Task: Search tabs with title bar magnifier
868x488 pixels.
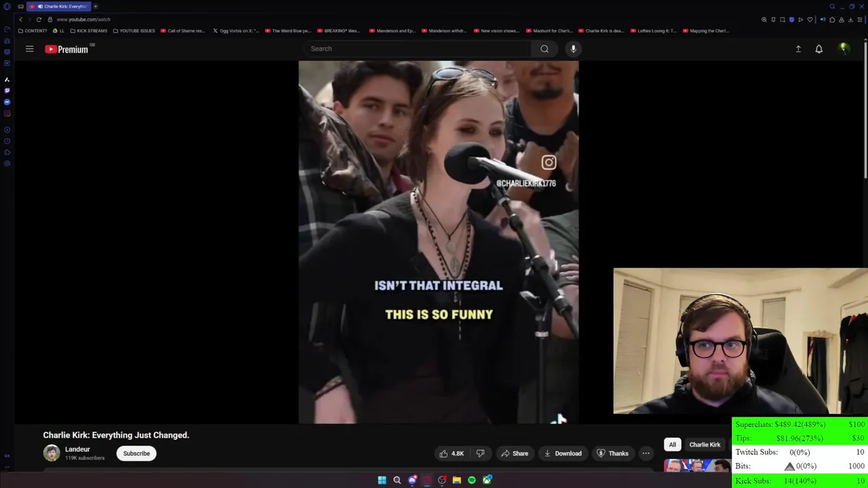Action: pyautogui.click(x=832, y=7)
